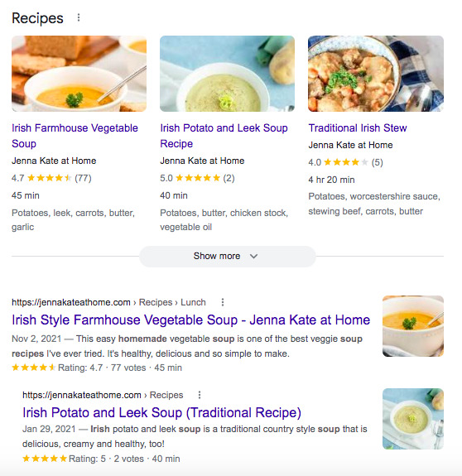Viewport: 462px width, 476px height.
Task: Click the Show more chevron arrow
Action: click(253, 257)
